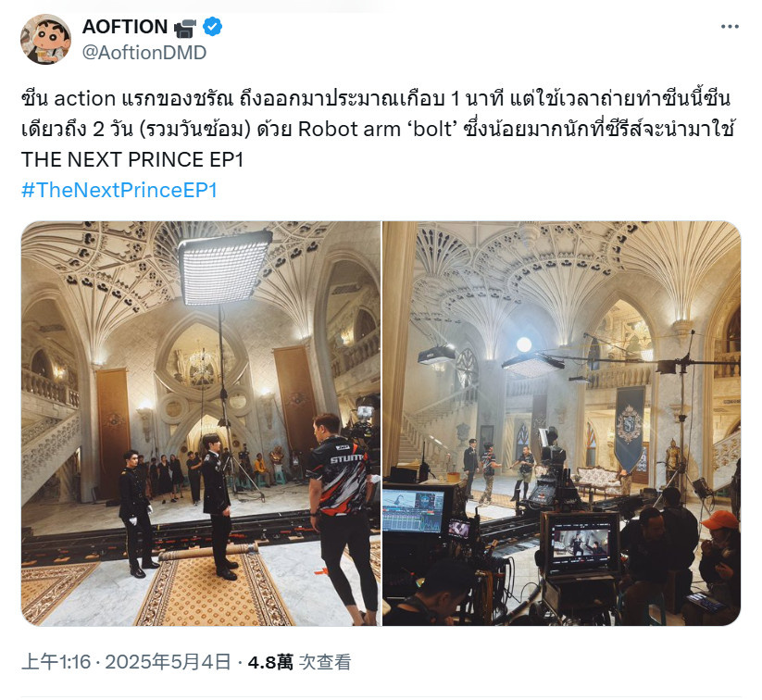Image resolution: width=762 pixels, height=700 pixels.
Task: Open the right film set photo
Action: (562, 423)
